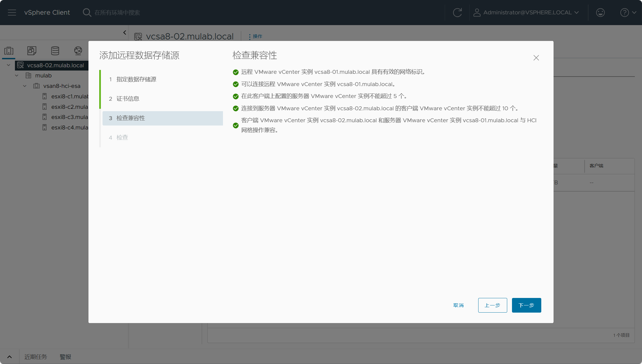Expand the bottom tasks panel with the caret
The width and height of the screenshot is (642, 364).
(x=10, y=357)
